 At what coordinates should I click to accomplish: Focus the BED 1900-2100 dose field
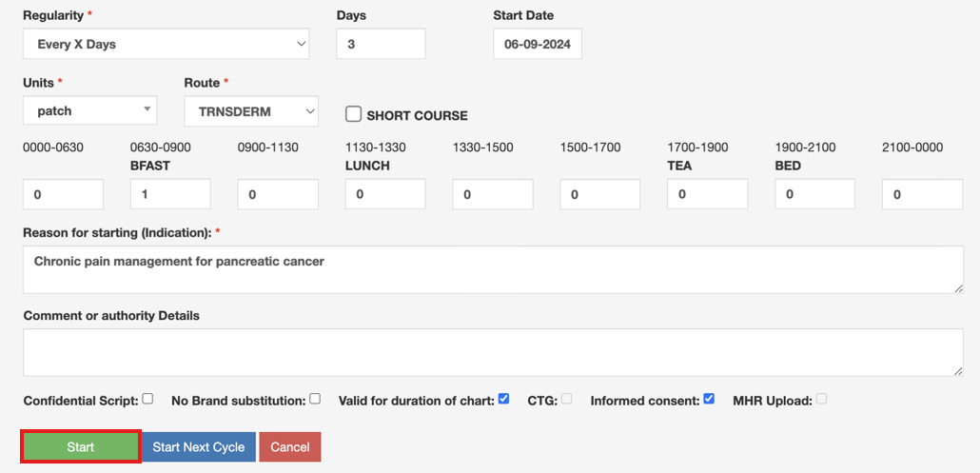click(x=815, y=194)
